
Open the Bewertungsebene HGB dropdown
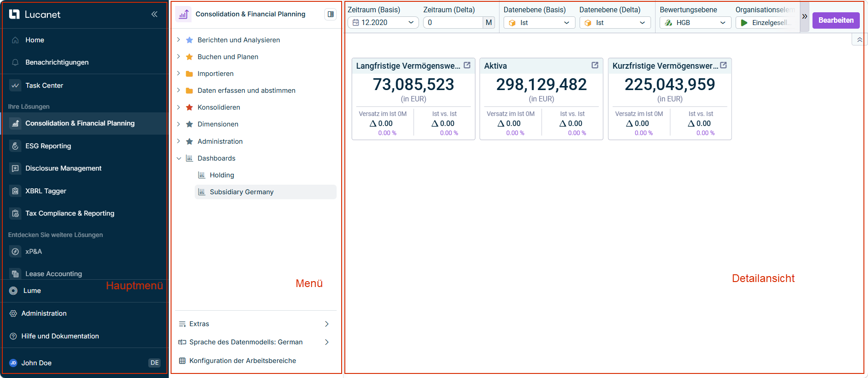pos(696,22)
